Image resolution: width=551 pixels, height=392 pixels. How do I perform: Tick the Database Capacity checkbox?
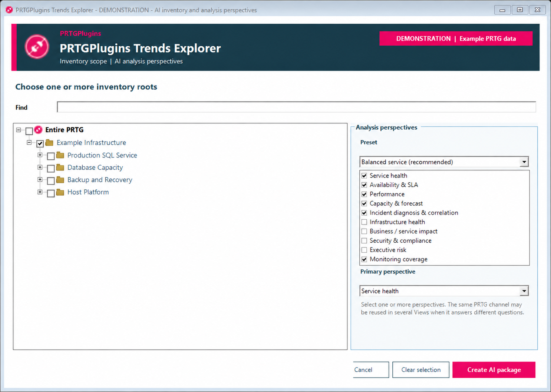pos(51,168)
